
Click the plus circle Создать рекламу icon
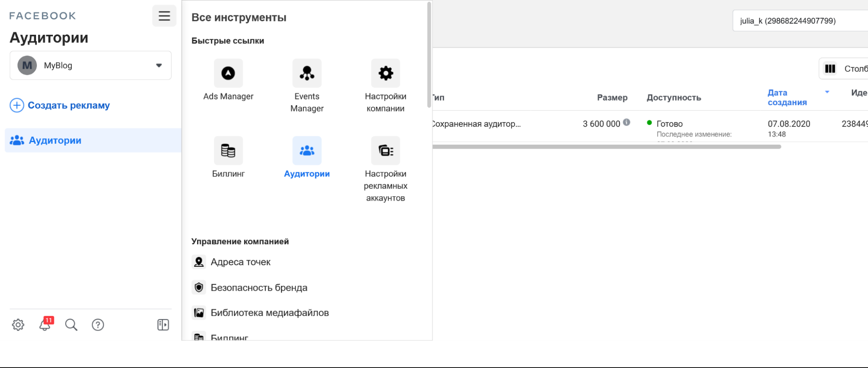pos(17,105)
